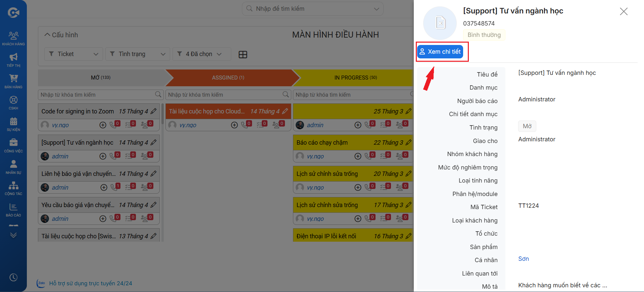This screenshot has width=644, height=292.
Task: Open the Công việc briefcase module
Action: (13, 146)
